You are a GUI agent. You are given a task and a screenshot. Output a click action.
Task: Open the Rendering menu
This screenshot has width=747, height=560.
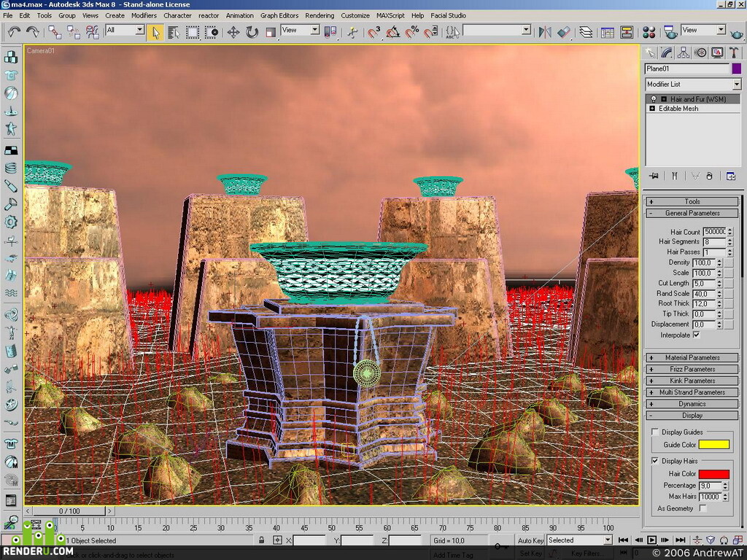click(320, 15)
